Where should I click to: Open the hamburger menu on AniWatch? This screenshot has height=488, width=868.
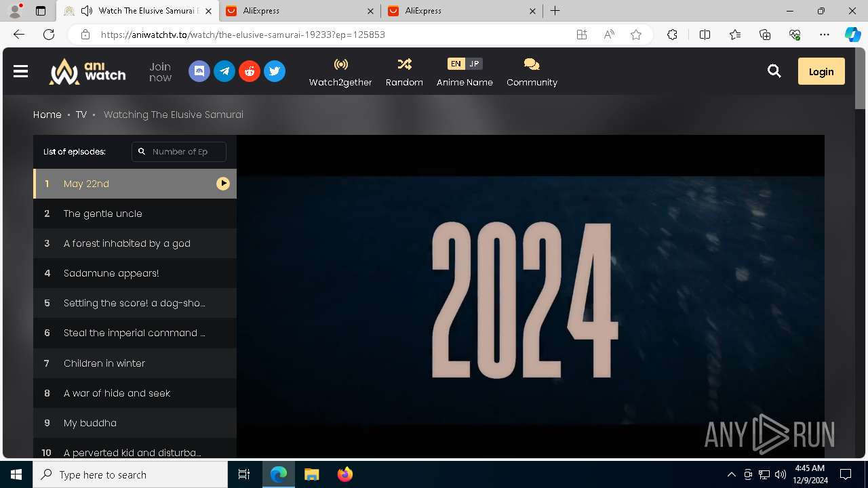click(x=20, y=71)
